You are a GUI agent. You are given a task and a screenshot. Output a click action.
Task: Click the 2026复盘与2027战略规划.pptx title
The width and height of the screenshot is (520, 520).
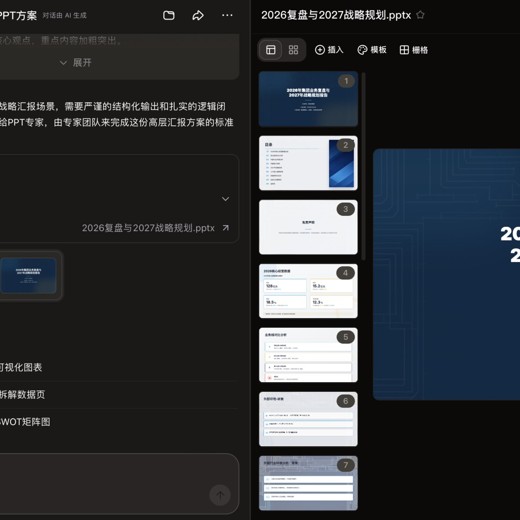pos(336,15)
